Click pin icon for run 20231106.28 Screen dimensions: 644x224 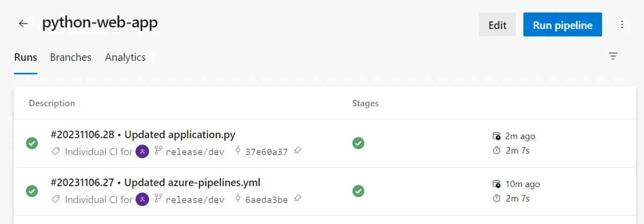point(297,151)
